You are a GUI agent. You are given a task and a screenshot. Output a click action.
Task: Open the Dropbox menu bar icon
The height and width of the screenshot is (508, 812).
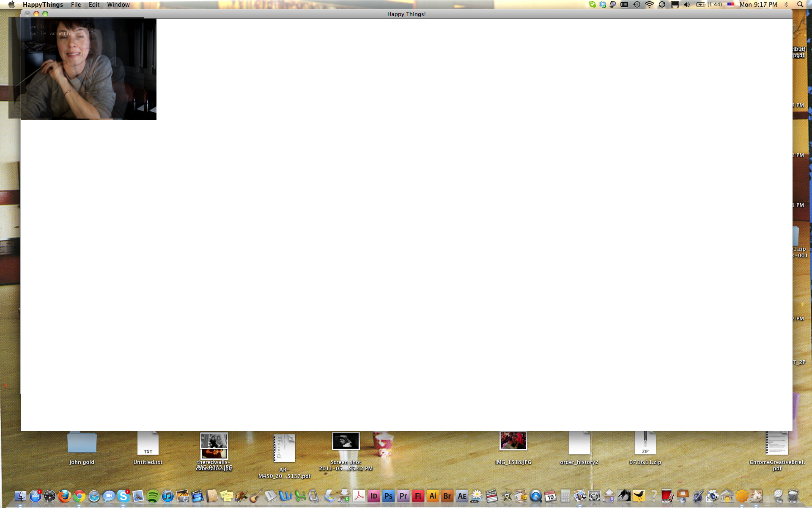(x=603, y=5)
